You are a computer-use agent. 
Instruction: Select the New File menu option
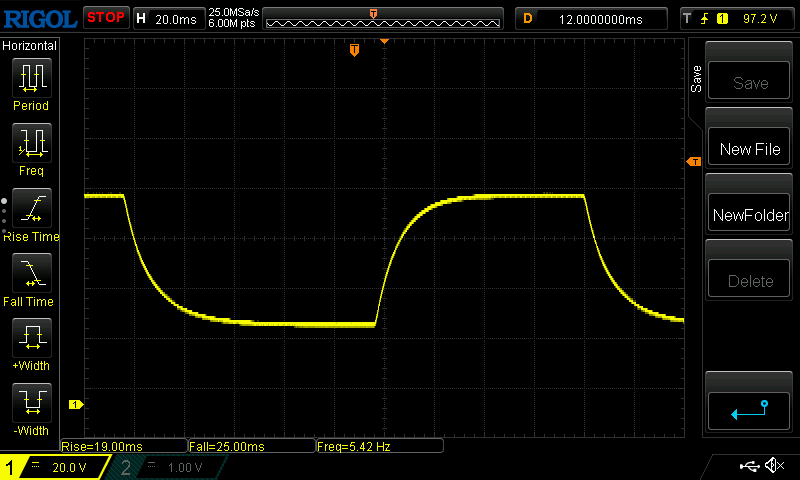tap(750, 149)
